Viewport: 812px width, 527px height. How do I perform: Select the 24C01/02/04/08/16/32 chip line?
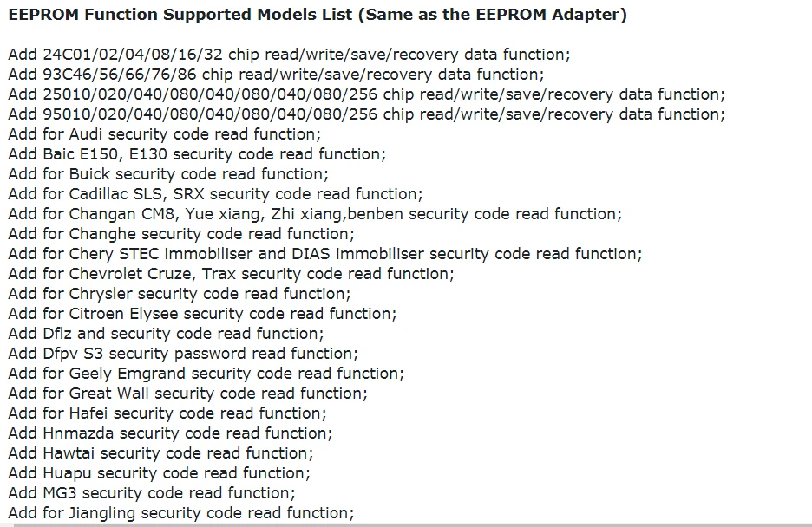[289, 55]
